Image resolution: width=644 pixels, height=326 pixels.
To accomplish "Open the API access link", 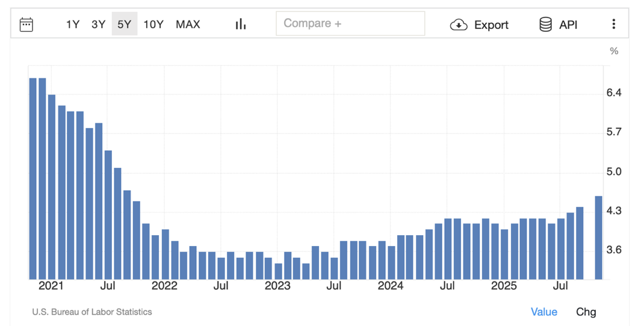I will (568, 25).
